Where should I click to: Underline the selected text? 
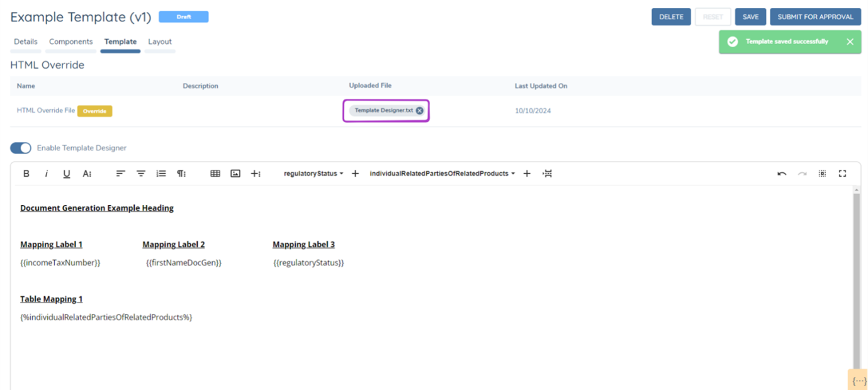pyautogui.click(x=67, y=174)
